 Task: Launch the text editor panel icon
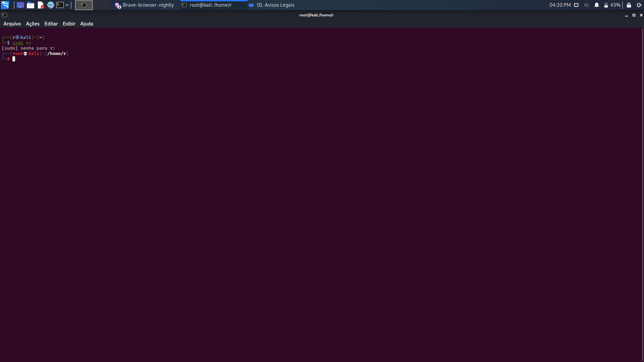click(x=41, y=5)
